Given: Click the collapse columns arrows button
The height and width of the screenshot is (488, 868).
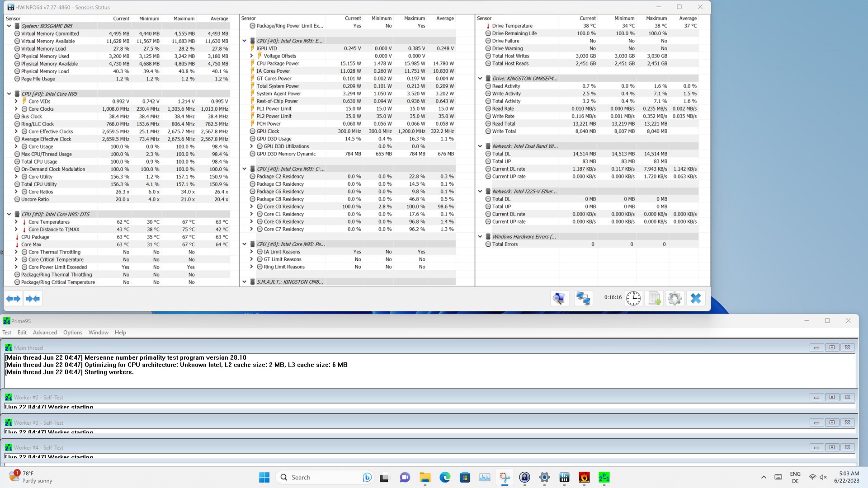Looking at the screenshot, I should 33,299.
